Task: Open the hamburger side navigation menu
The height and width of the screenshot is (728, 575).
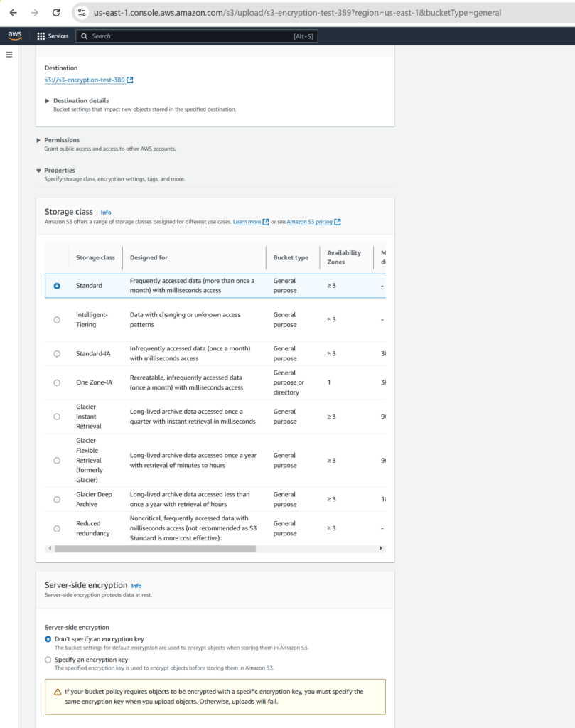Action: pyautogui.click(x=9, y=55)
